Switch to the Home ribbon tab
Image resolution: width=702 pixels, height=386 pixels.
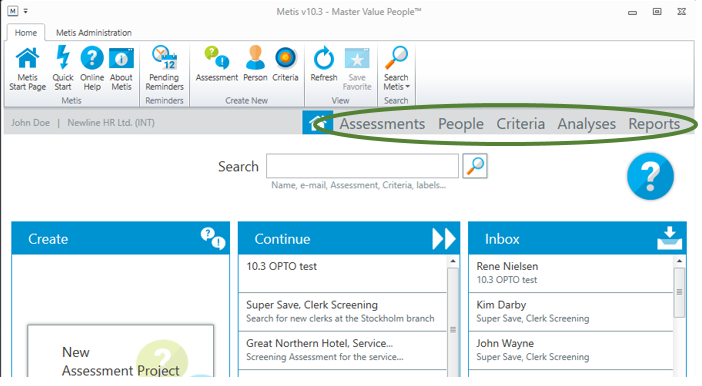pos(26,33)
